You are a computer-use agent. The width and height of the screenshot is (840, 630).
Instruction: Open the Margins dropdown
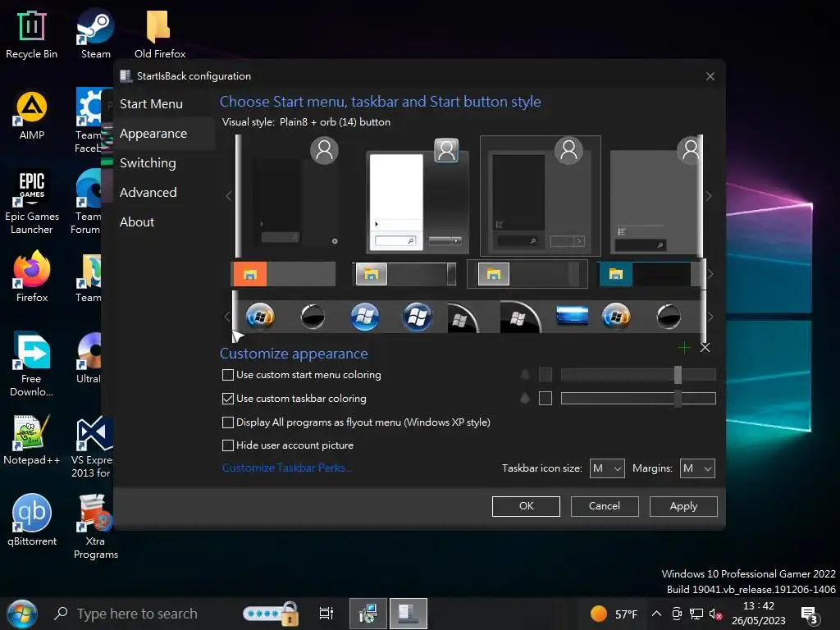697,468
